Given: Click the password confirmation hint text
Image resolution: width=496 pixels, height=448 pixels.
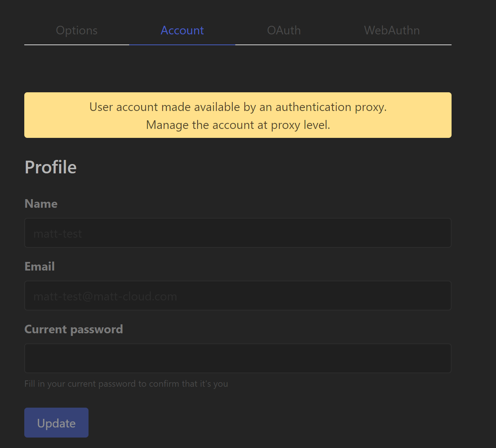Looking at the screenshot, I should pos(126,384).
